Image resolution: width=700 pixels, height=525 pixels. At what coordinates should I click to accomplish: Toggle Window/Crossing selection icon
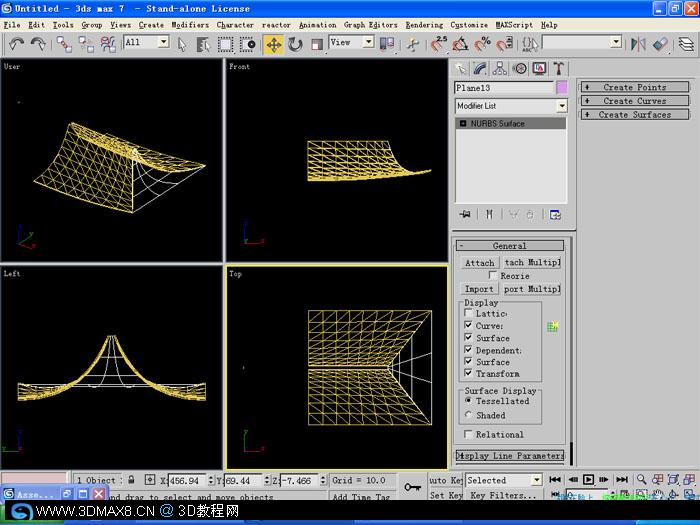(247, 44)
